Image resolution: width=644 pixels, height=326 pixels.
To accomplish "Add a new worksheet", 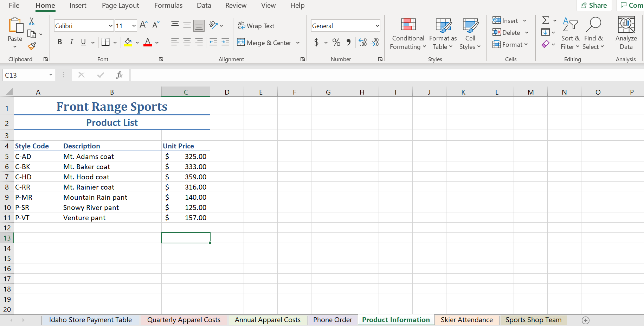I will click(x=586, y=320).
